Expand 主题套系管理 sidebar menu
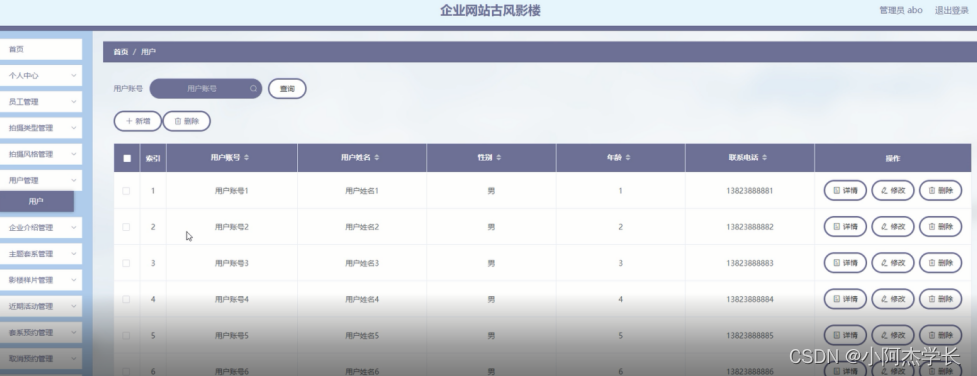This screenshot has width=977, height=376. pyautogui.click(x=41, y=254)
